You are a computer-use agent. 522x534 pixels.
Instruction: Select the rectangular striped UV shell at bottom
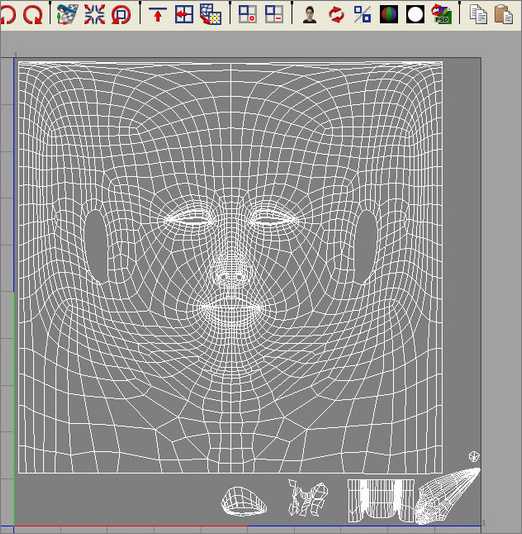(x=381, y=501)
